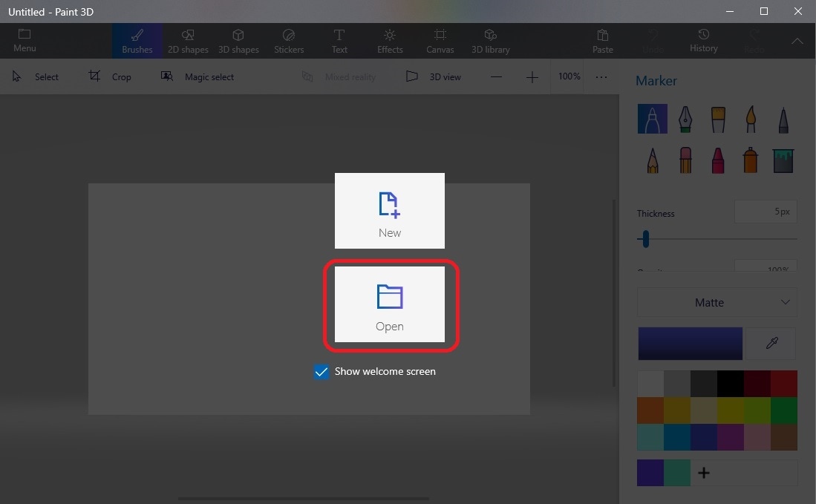Open the Menu folder icon

click(25, 34)
